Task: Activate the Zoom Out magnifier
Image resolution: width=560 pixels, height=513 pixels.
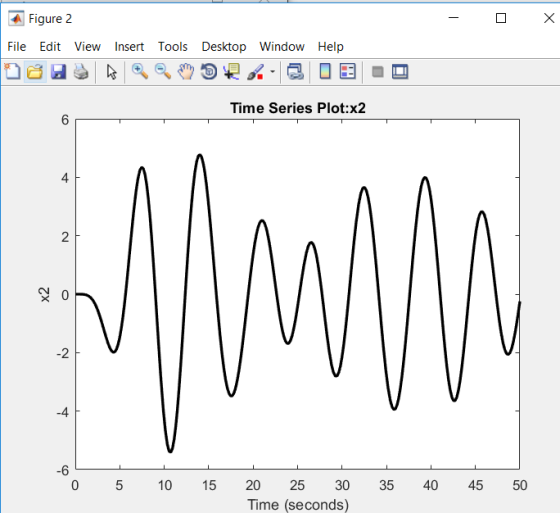Action: pos(162,71)
